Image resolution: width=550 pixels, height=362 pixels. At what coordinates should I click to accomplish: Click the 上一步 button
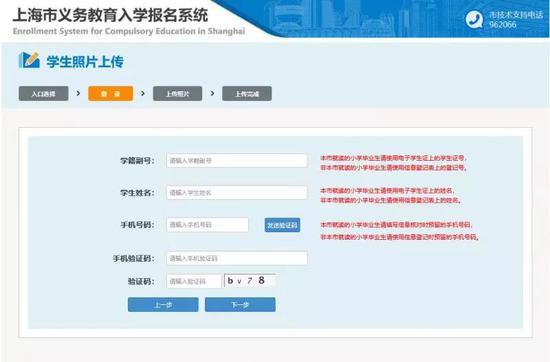tap(163, 304)
